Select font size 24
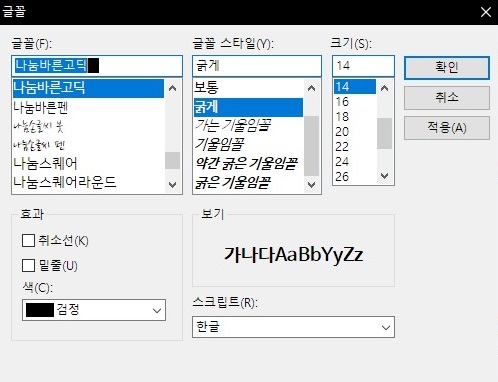The height and width of the screenshot is (382, 498). [x=355, y=162]
